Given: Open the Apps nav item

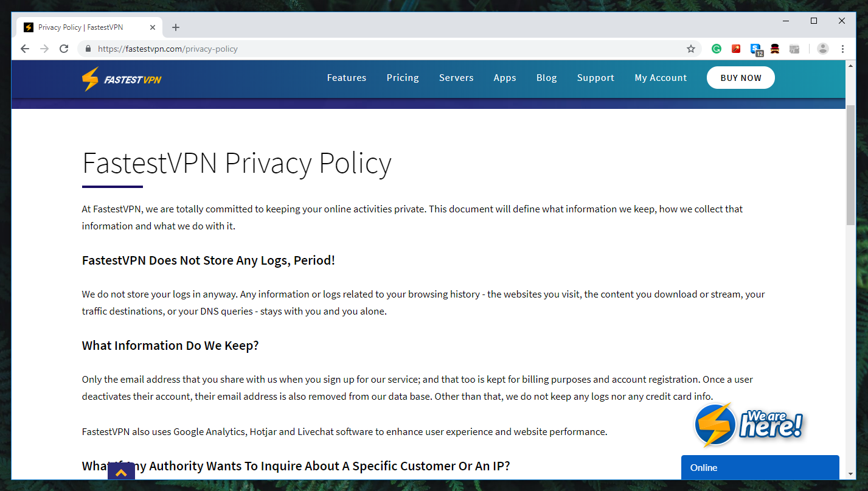Looking at the screenshot, I should point(505,78).
